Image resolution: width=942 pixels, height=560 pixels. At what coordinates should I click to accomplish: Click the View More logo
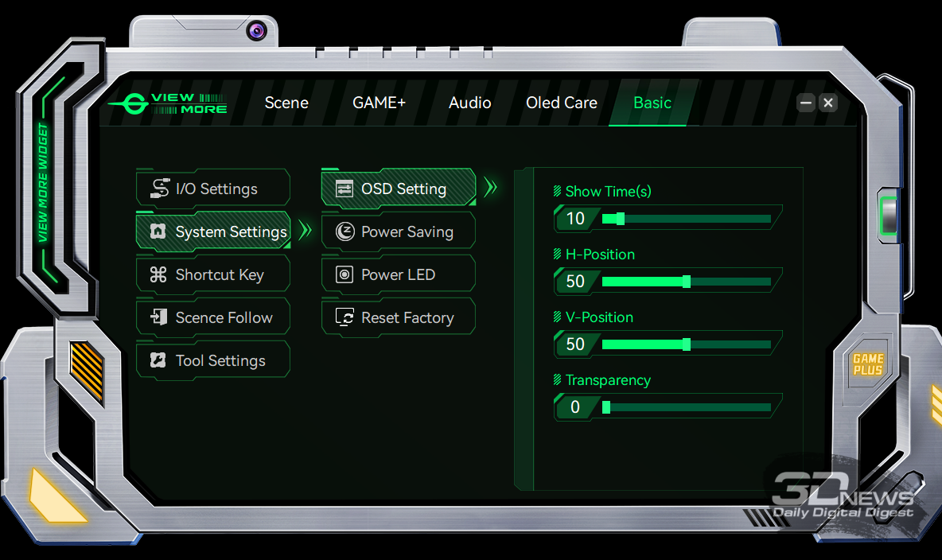tap(168, 103)
